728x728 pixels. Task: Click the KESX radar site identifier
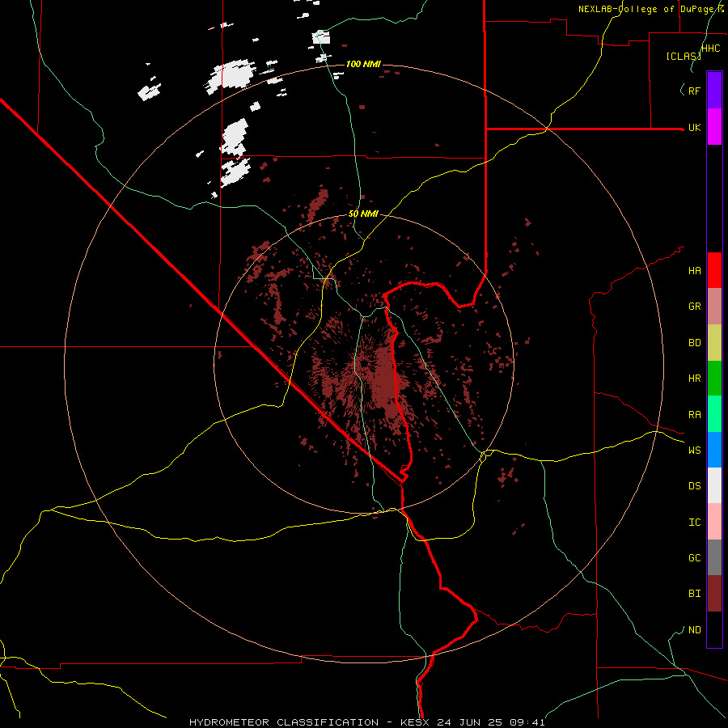click(x=413, y=722)
